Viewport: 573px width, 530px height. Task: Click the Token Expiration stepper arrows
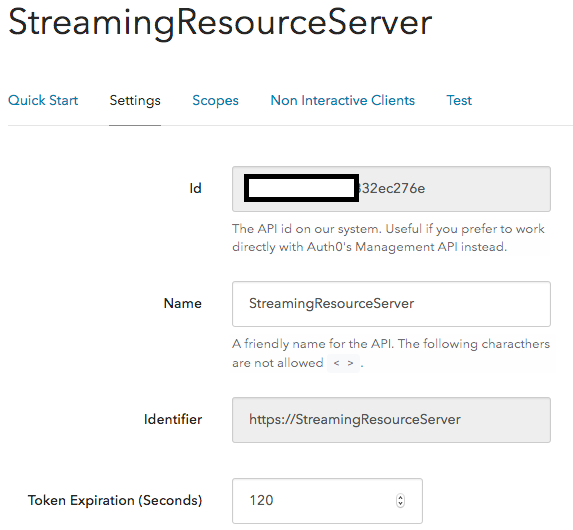coord(401,500)
